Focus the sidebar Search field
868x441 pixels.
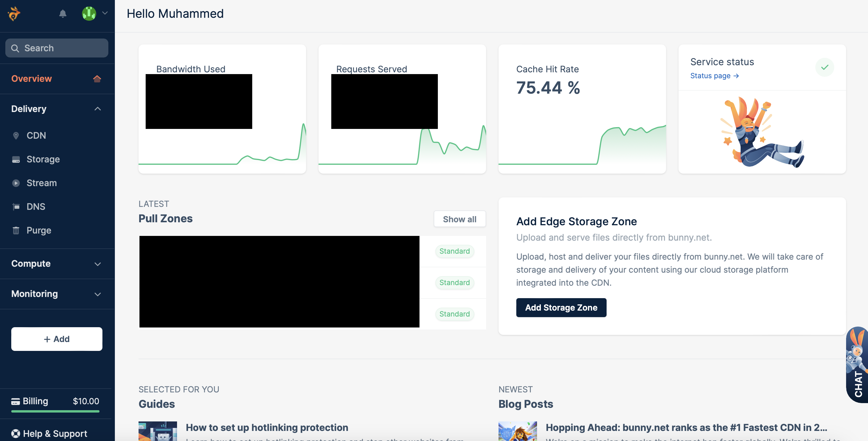pos(57,48)
